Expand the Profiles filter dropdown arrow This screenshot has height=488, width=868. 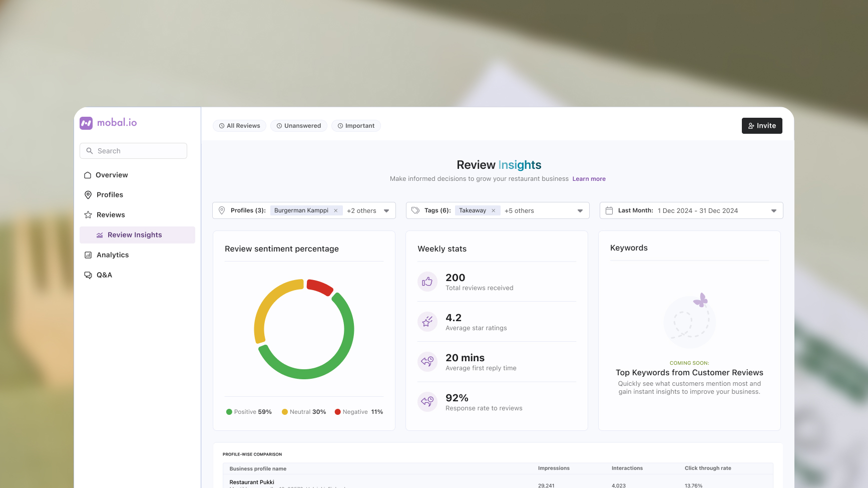pos(386,211)
